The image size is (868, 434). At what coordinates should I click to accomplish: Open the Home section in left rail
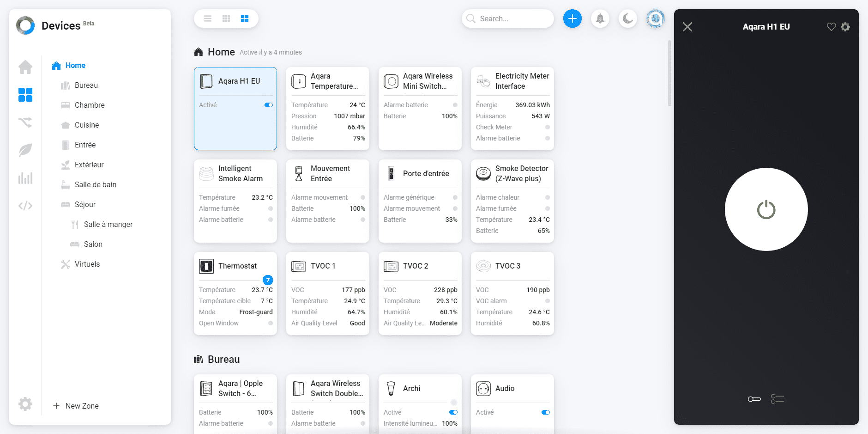point(25,67)
